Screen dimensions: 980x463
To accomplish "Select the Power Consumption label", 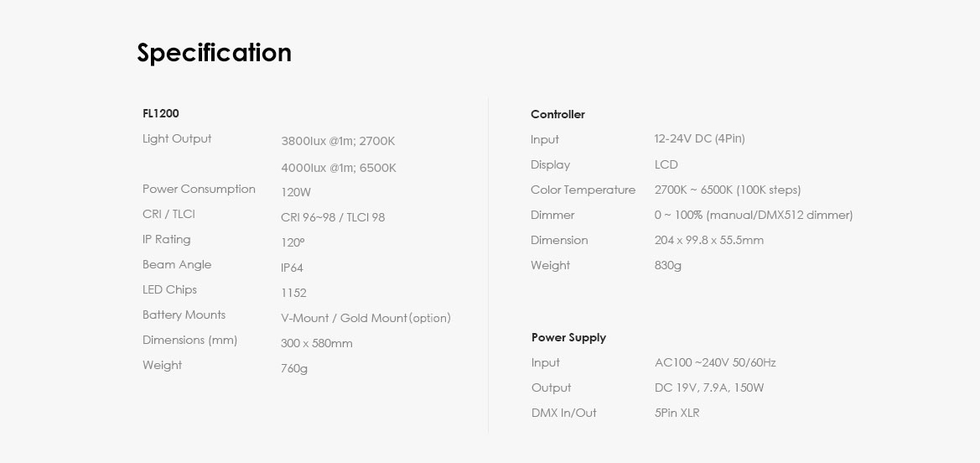I will (x=199, y=189).
